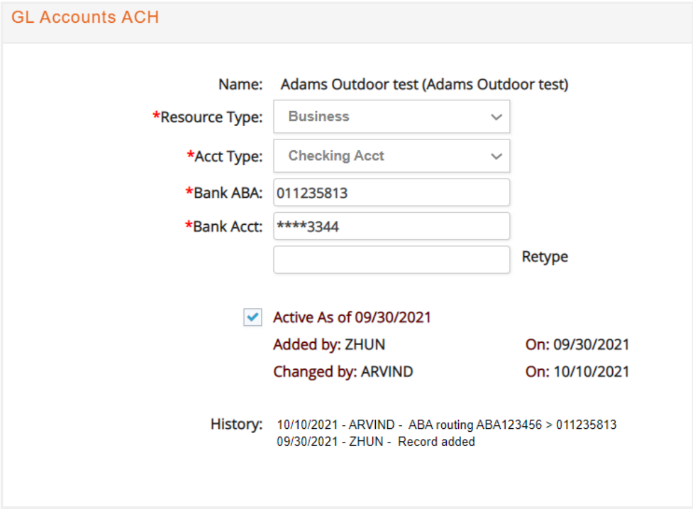Click the Acct Type label
This screenshot has height=509, width=693.
pos(225,156)
